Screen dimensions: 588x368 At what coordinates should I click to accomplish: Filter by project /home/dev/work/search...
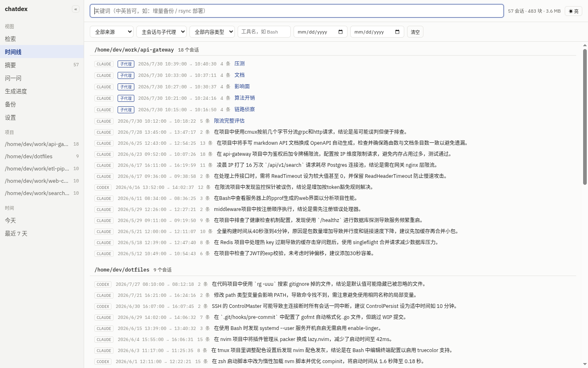[42, 193]
